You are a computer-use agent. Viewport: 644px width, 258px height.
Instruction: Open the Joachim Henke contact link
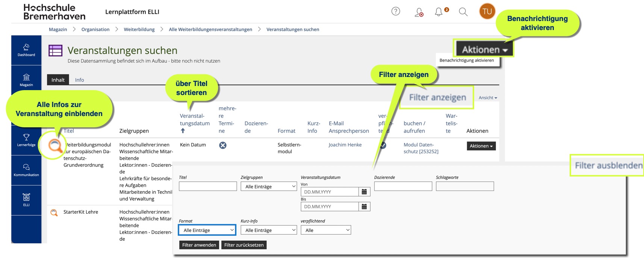[x=345, y=145]
